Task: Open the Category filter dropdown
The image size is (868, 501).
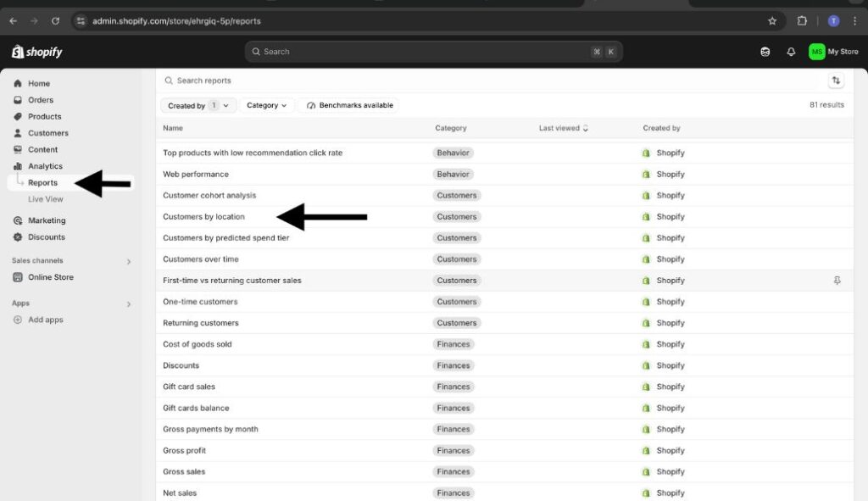Action: tap(266, 106)
